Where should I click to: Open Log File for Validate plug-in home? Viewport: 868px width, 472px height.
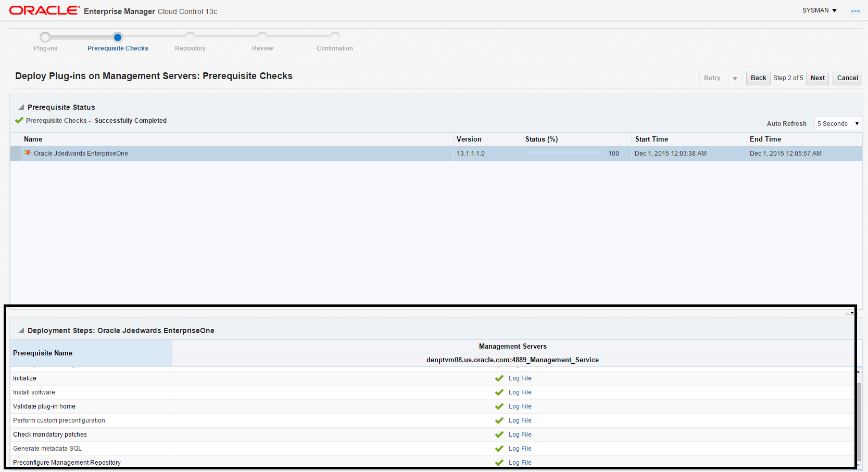pos(520,406)
